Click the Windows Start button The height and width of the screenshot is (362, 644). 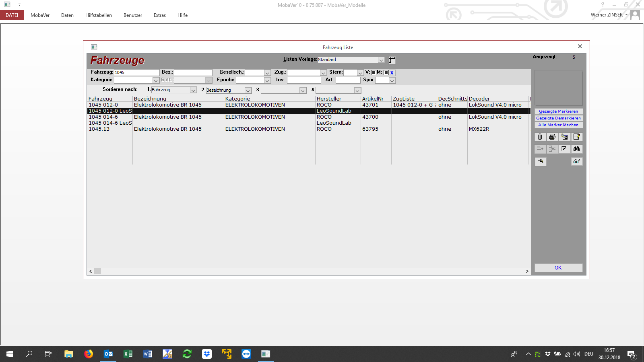click(10, 354)
